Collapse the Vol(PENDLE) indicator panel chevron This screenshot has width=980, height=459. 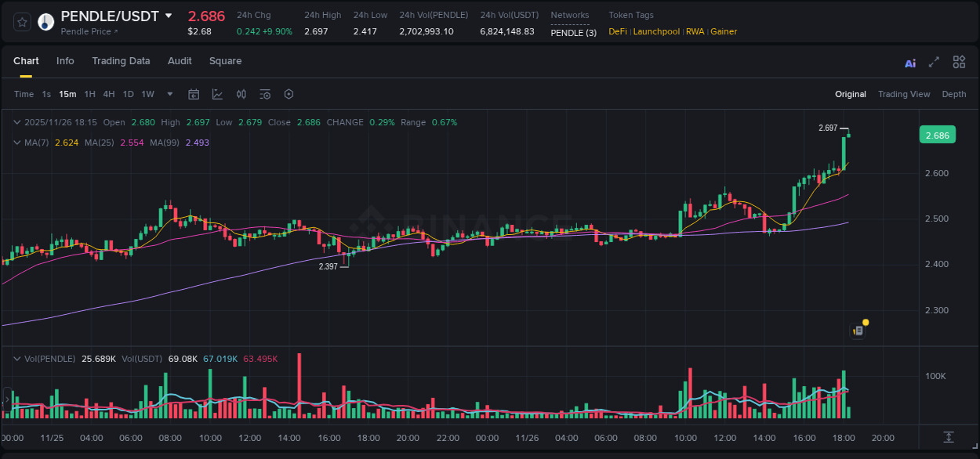[x=17, y=358]
